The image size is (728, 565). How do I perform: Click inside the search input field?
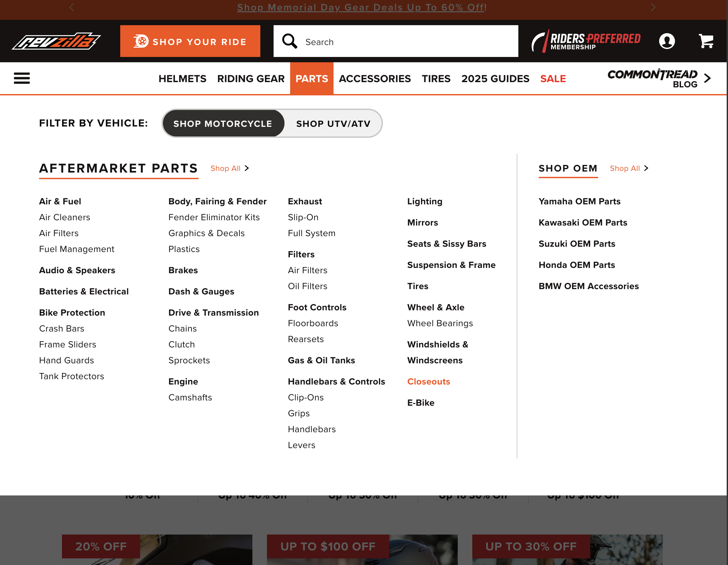(x=400, y=41)
